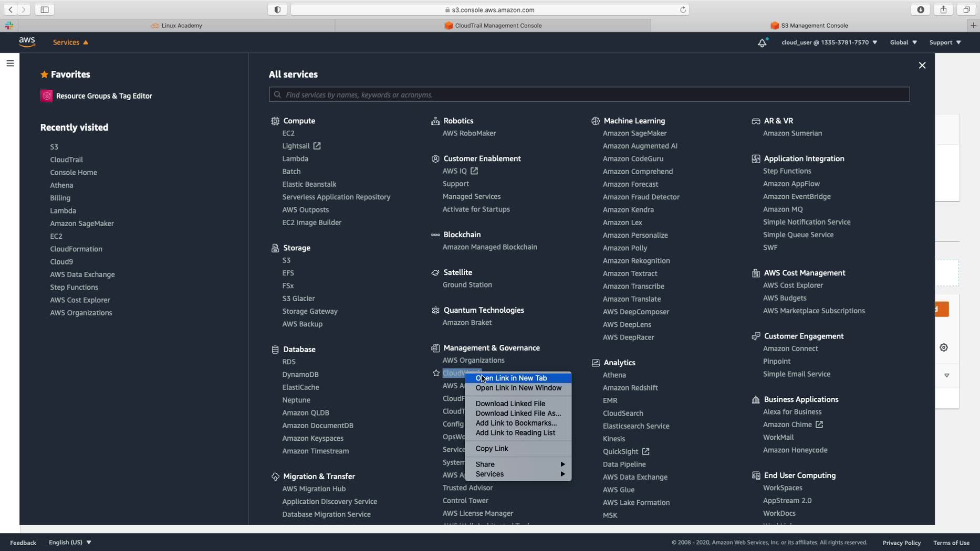980x551 pixels.
Task: Select Add Link to Bookmarks
Action: (518, 423)
